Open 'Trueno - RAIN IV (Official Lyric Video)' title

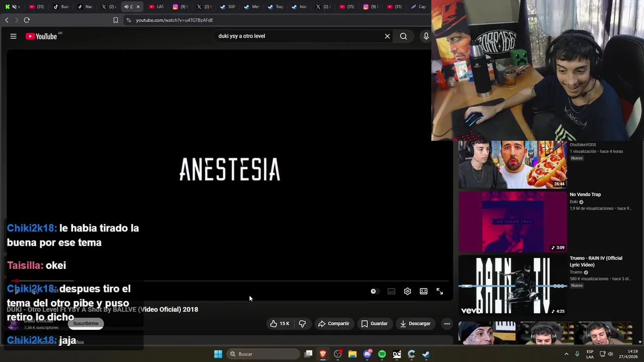pyautogui.click(x=596, y=261)
